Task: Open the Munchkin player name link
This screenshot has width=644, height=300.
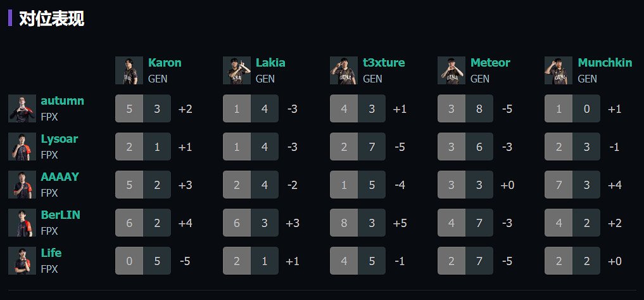Action: (x=605, y=63)
